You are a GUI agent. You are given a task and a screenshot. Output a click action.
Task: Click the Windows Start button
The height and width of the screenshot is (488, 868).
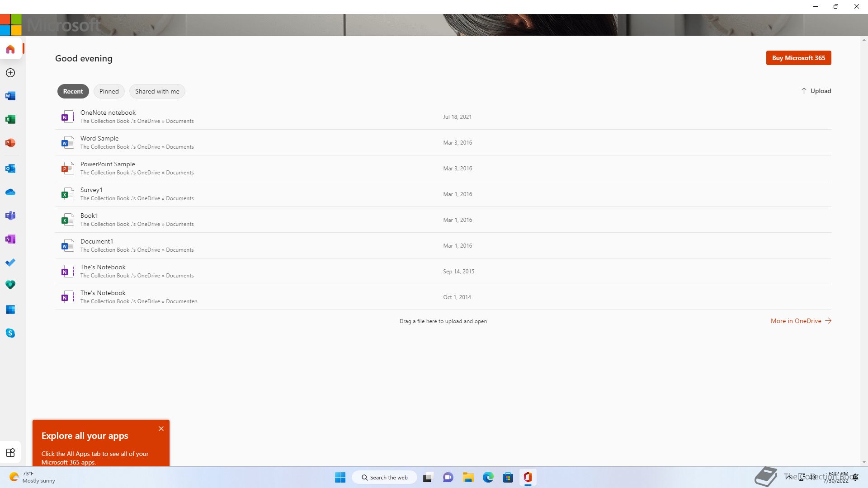pyautogui.click(x=340, y=477)
